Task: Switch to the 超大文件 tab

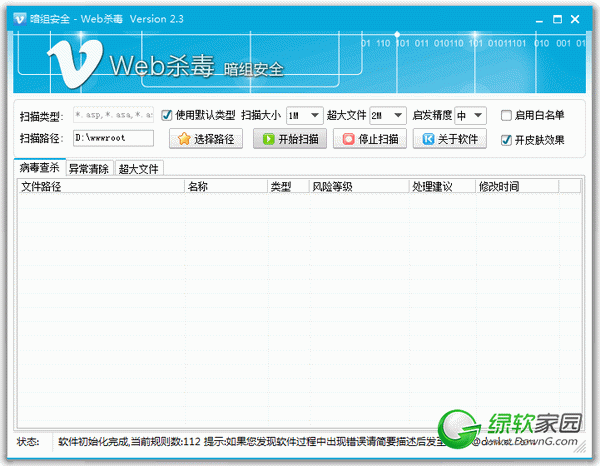Action: pos(139,168)
